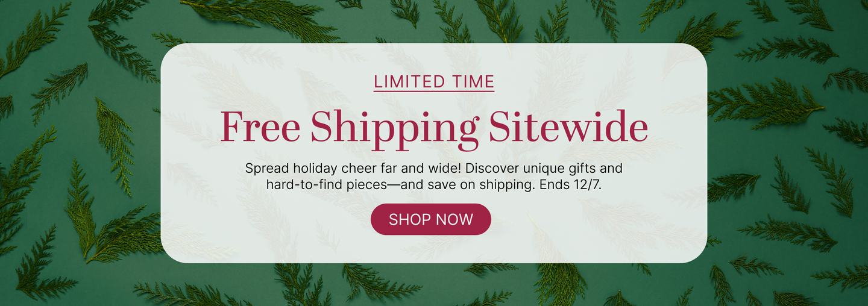Click the word "NOW" on the red button
868x306 pixels.
pos(454,219)
